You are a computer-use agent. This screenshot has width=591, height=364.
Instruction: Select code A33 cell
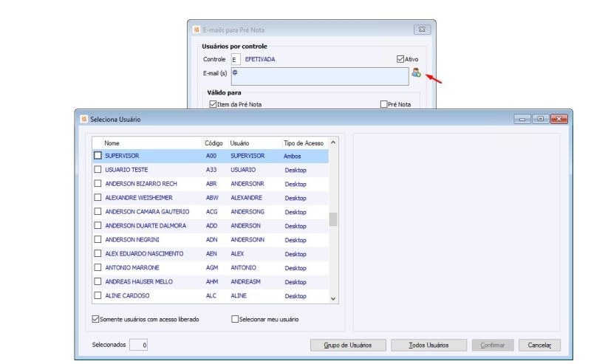point(211,170)
